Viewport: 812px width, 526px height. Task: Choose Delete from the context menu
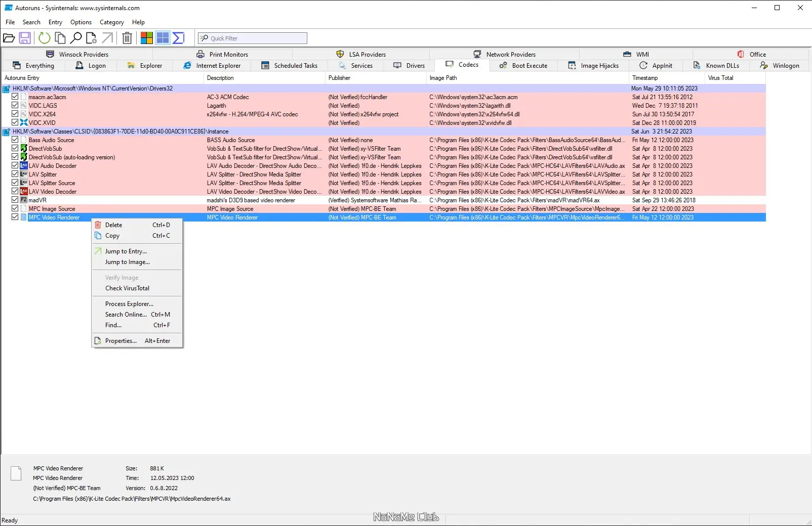[137, 225]
